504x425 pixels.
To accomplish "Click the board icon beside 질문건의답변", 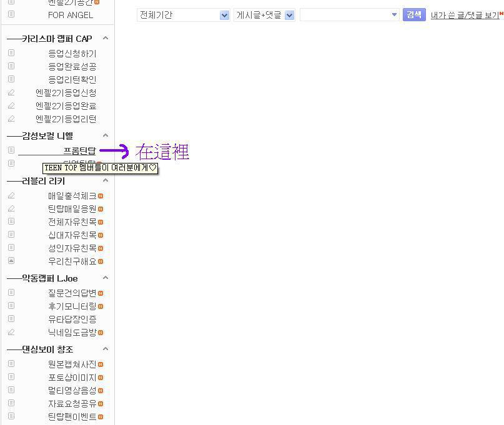I will (x=11, y=292).
